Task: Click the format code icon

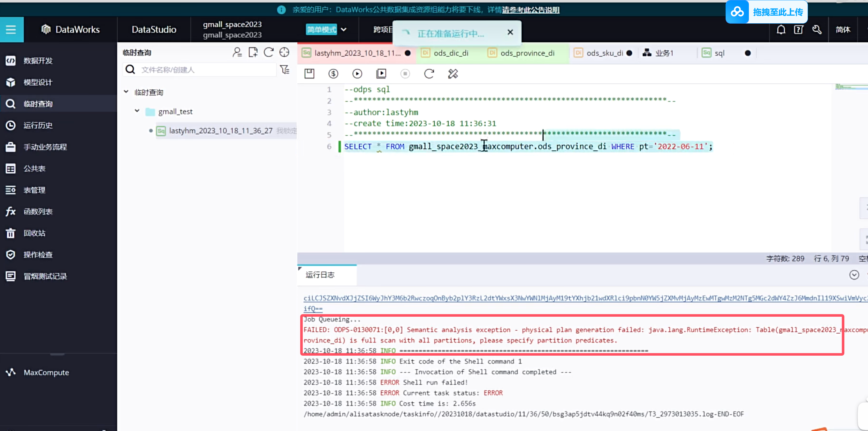Action: [453, 73]
